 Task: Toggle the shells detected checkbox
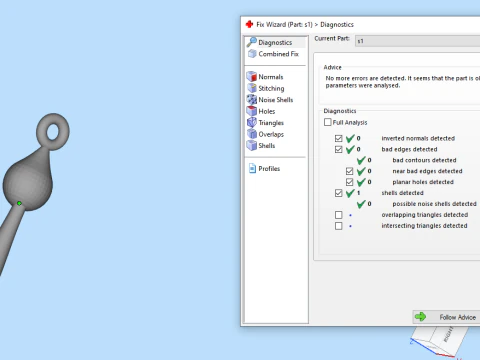(339, 193)
